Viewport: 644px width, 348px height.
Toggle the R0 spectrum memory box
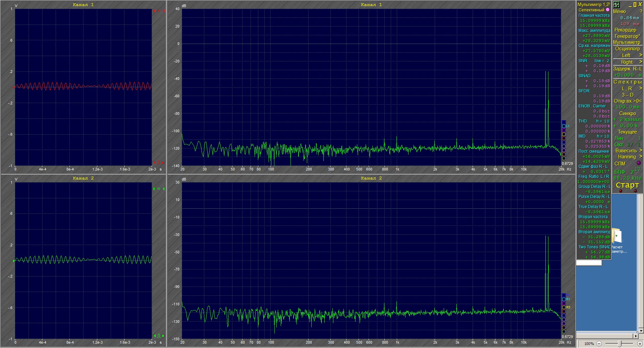[x=564, y=295]
